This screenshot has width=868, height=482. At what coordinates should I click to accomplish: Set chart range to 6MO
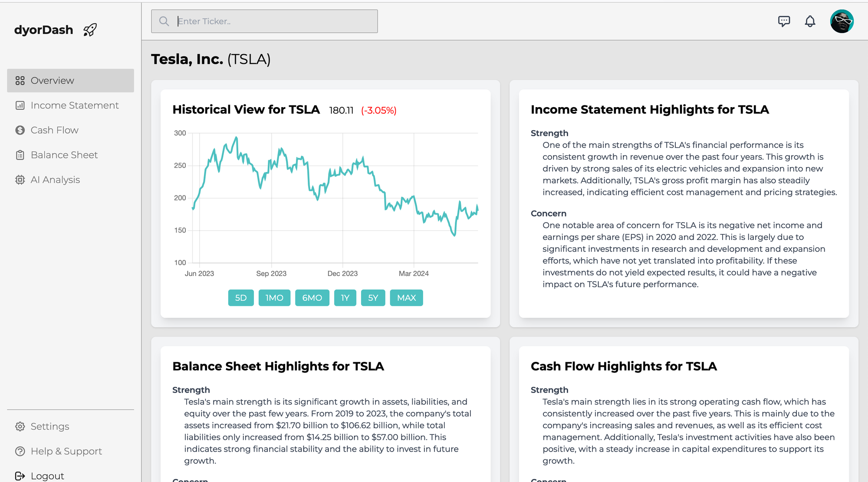[x=312, y=298]
